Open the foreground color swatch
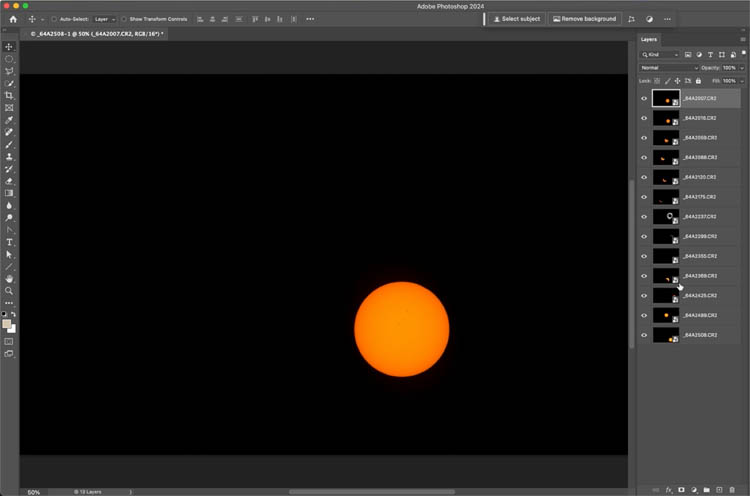Screen dimensions: 750x496 6,324
